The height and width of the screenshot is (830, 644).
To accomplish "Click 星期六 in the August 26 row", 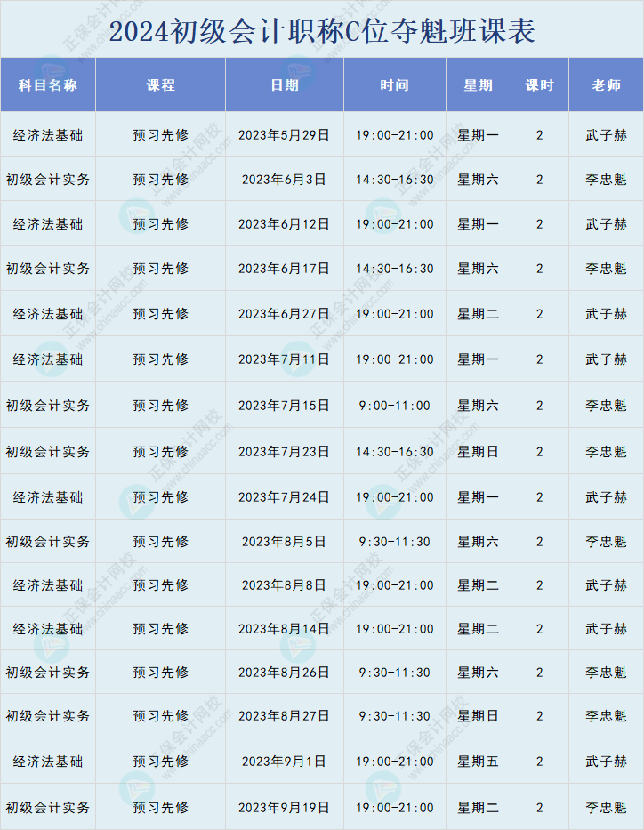I will [478, 673].
